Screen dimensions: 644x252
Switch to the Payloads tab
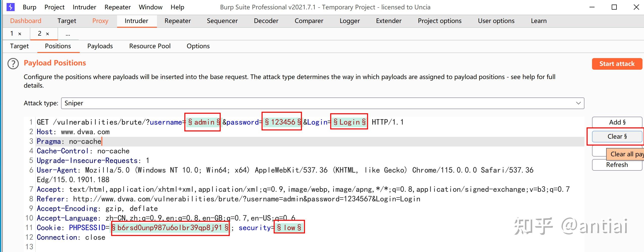point(100,46)
